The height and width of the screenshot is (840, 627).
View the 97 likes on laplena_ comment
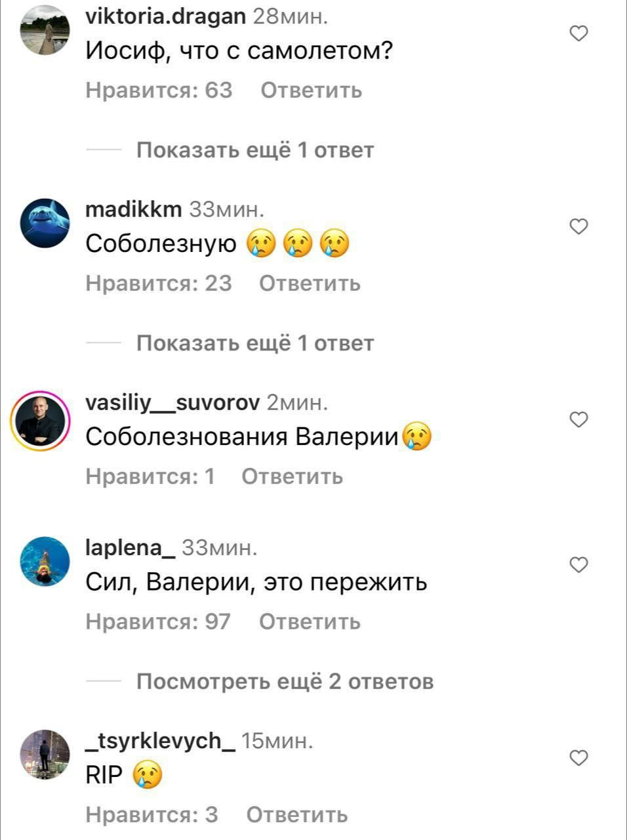[158, 621]
